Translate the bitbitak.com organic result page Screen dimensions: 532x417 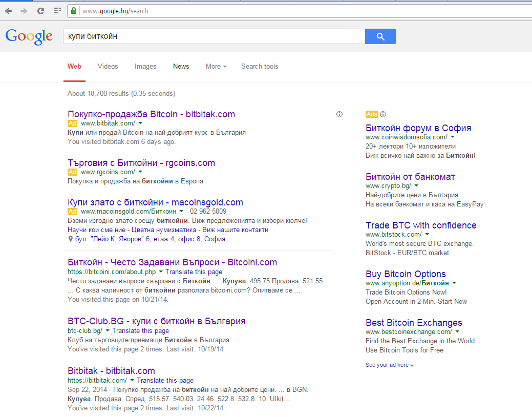coord(165,380)
